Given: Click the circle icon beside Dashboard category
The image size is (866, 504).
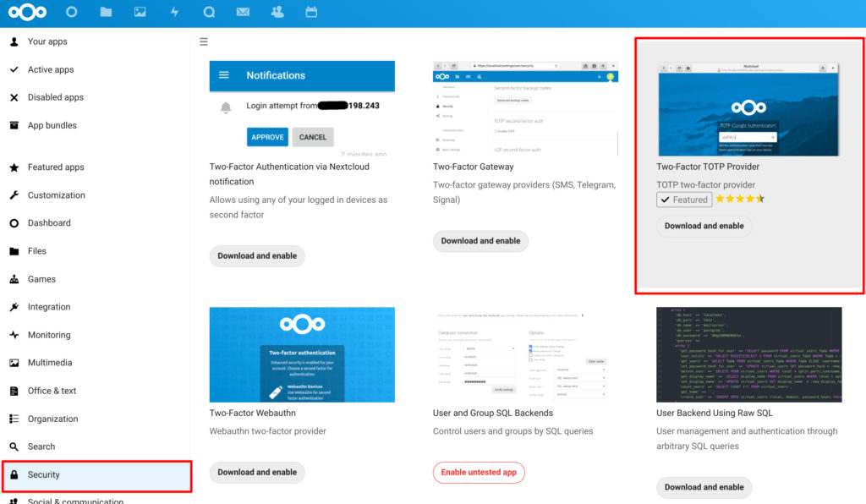Looking at the screenshot, I should click(x=14, y=223).
